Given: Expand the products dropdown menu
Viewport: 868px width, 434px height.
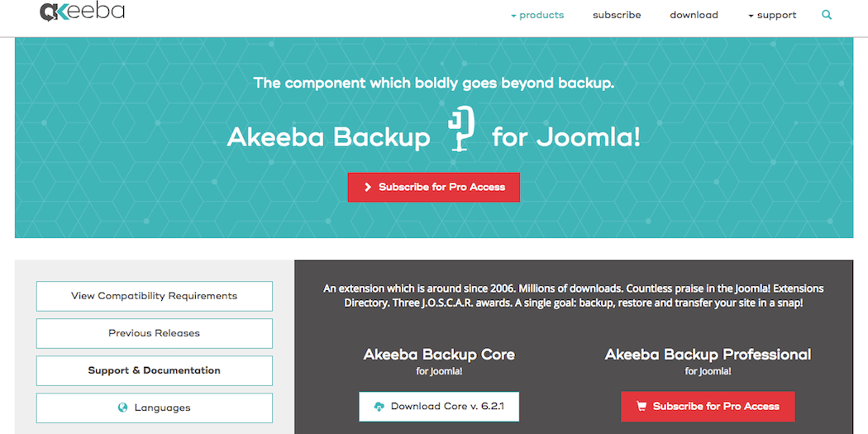Looking at the screenshot, I should pos(537,15).
